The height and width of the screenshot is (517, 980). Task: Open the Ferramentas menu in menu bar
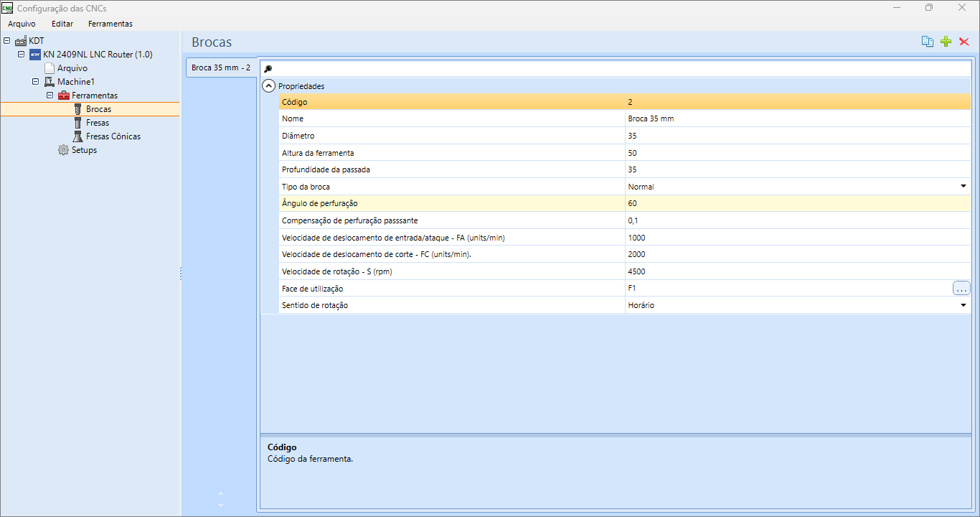tap(110, 24)
